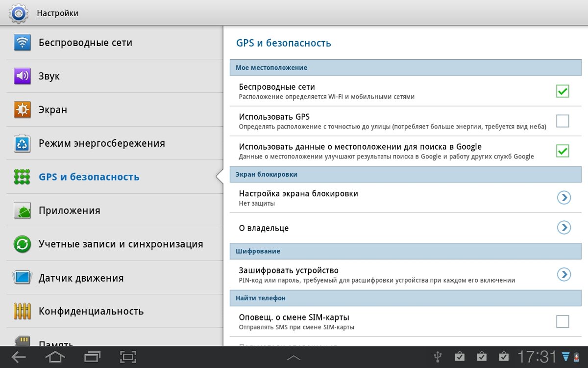Screen dimensions: 588x368
Task: Tap the screenshot capture icon in navigation bar
Action: point(128,357)
